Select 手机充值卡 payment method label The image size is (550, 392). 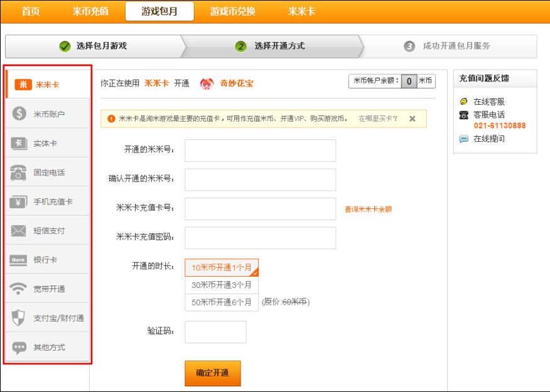[53, 202]
